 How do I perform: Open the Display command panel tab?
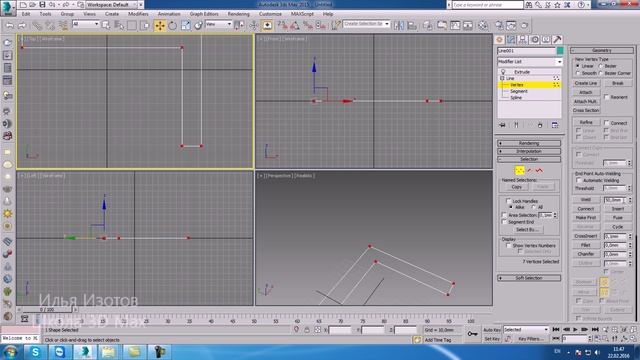tap(546, 40)
